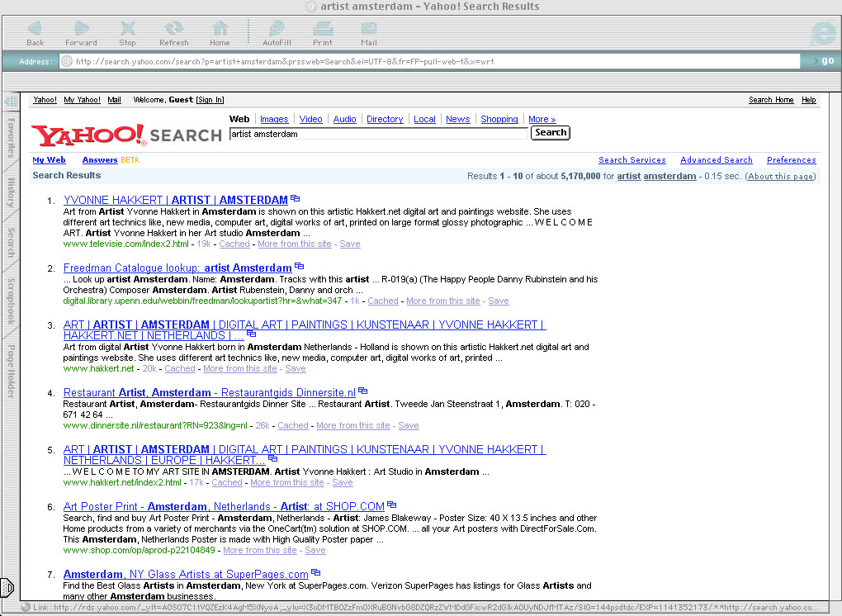
Task: Open the Video search tab
Action: 310,119
